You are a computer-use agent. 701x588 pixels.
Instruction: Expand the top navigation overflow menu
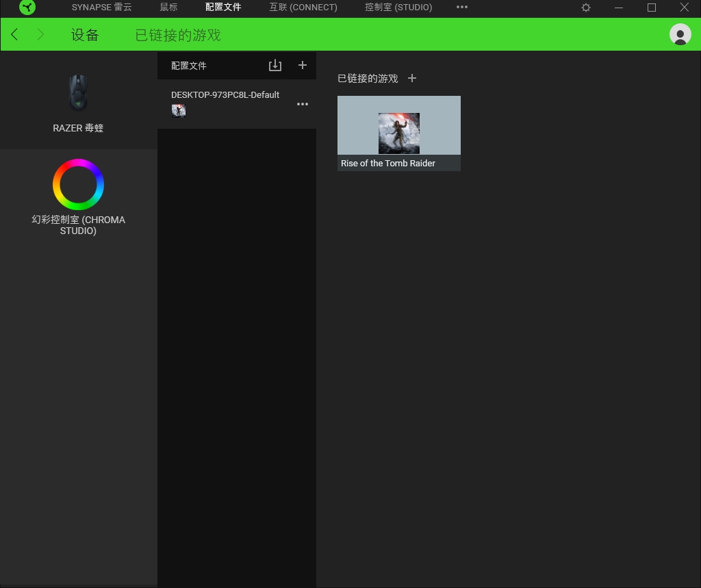click(x=462, y=8)
